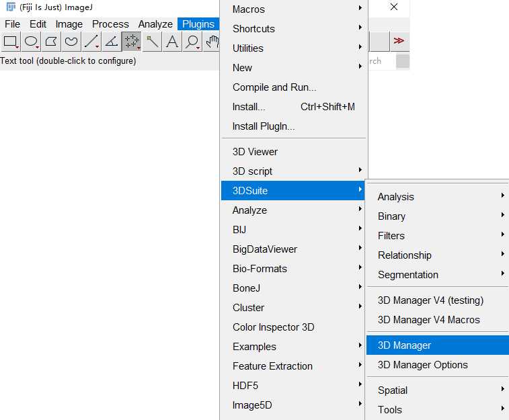Screen dimensions: 509x420
Task: Click the highlighted 3DSuite entry
Action: [x=293, y=190]
